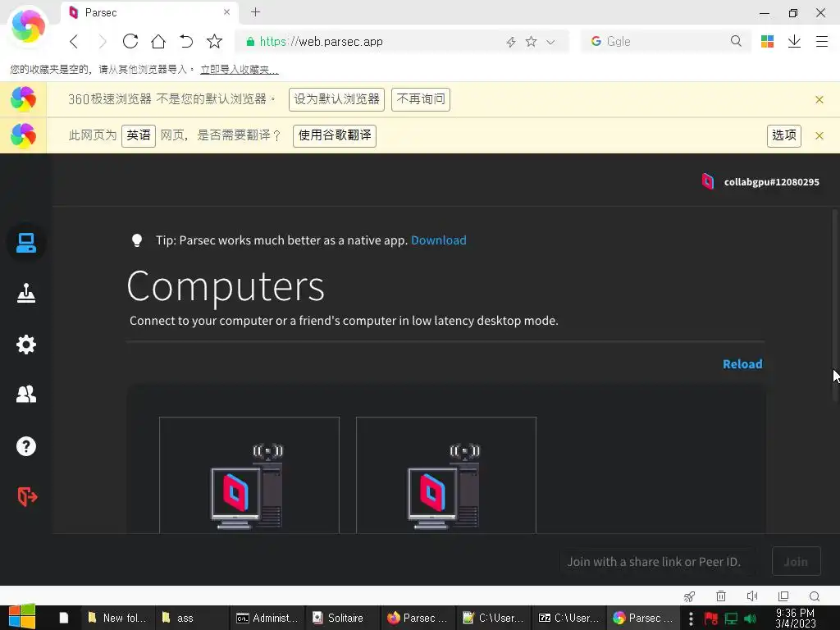Open the 英语 language dropdown button
The width and height of the screenshot is (840, 630).
click(x=138, y=135)
